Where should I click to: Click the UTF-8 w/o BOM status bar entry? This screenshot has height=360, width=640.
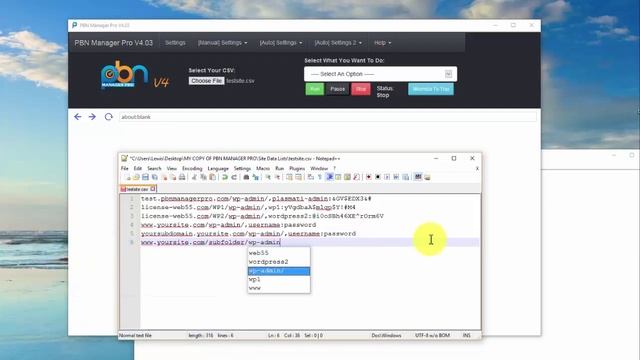coord(432,335)
